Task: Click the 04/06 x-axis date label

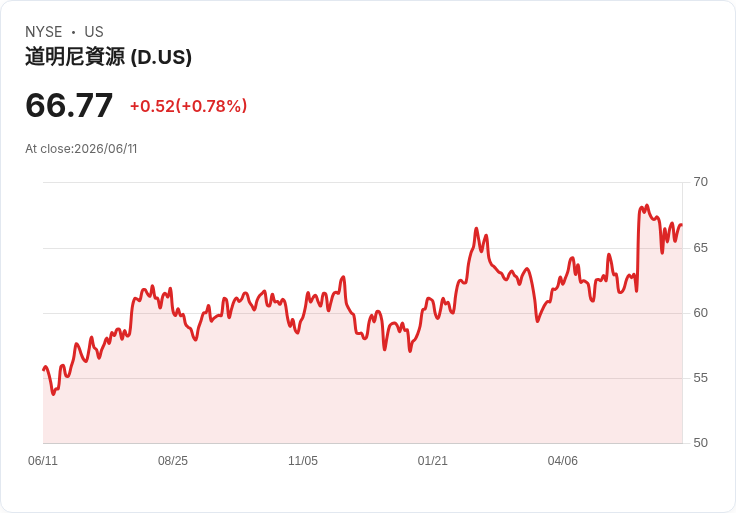Action: pyautogui.click(x=562, y=460)
